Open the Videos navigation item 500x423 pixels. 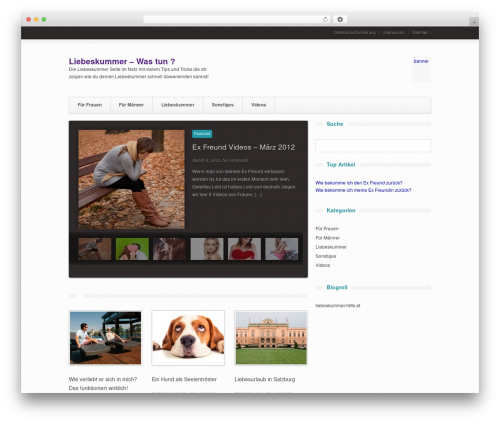258,105
